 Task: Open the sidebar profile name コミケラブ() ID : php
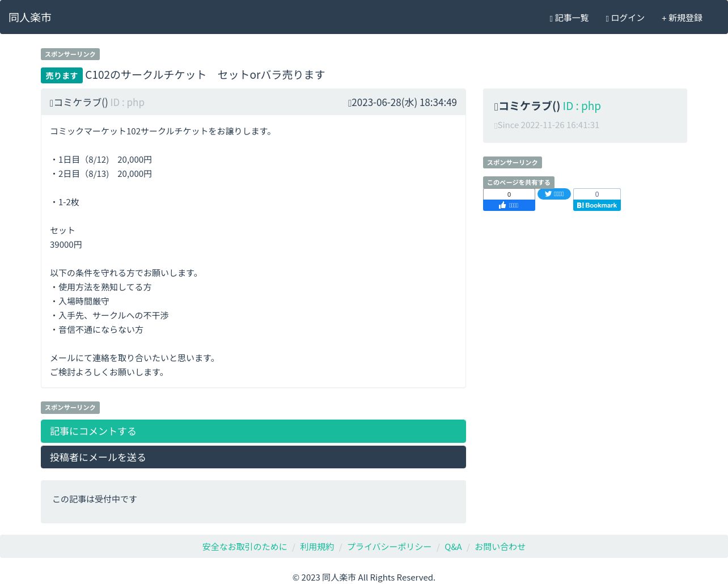(548, 106)
